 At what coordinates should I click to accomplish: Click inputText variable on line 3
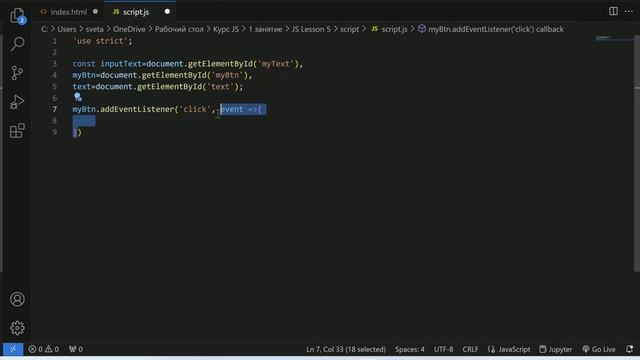click(x=121, y=64)
